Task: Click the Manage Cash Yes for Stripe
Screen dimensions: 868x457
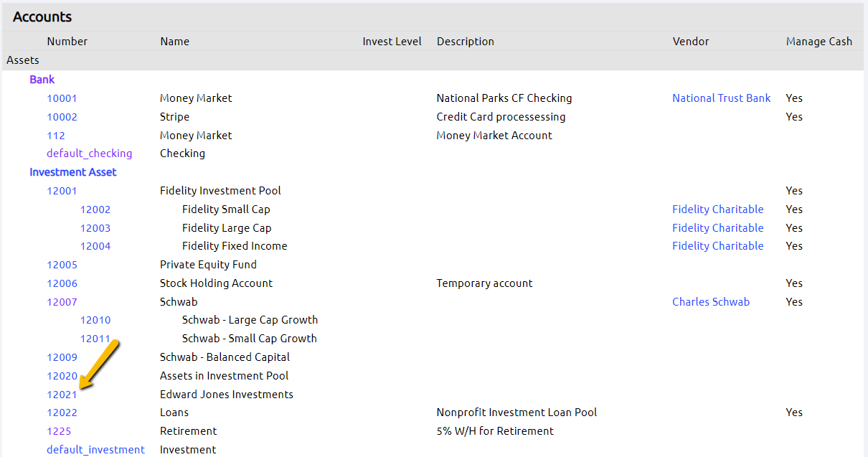Action: pos(794,117)
